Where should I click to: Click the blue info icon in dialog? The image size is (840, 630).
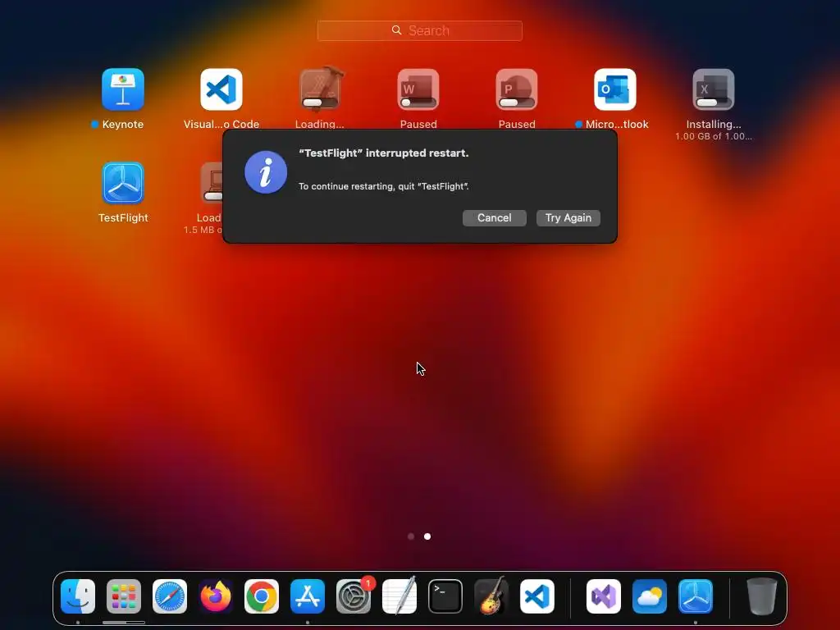[x=266, y=172]
